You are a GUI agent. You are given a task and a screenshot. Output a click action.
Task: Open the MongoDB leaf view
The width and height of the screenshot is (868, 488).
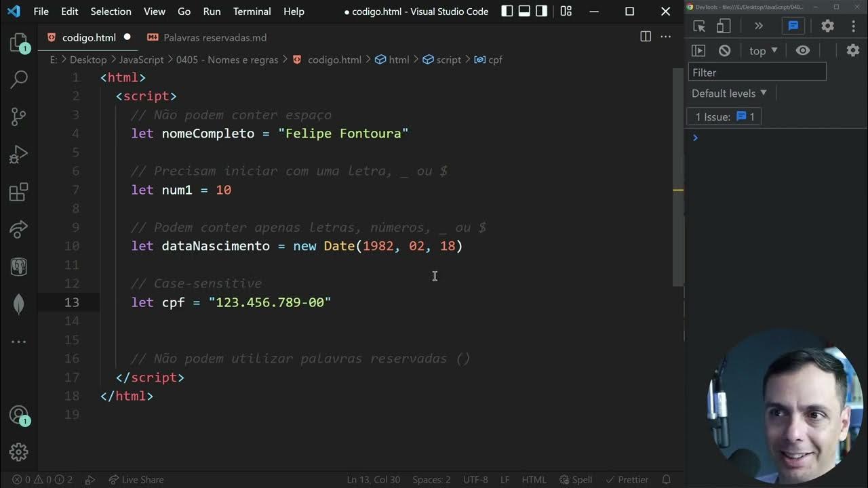[x=19, y=304]
